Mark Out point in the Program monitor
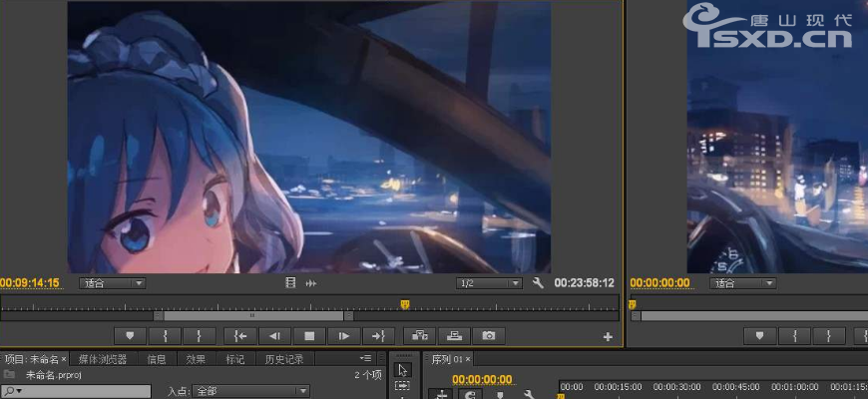 coord(829,335)
